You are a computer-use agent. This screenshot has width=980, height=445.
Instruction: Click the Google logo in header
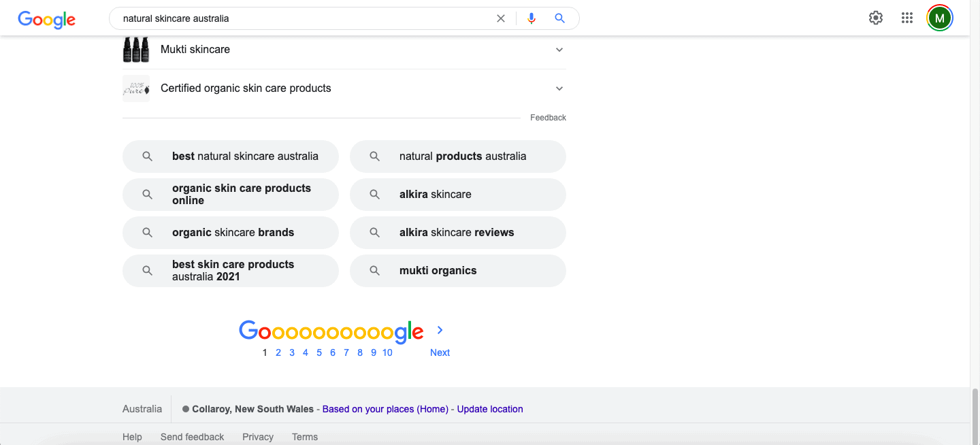pyautogui.click(x=46, y=19)
